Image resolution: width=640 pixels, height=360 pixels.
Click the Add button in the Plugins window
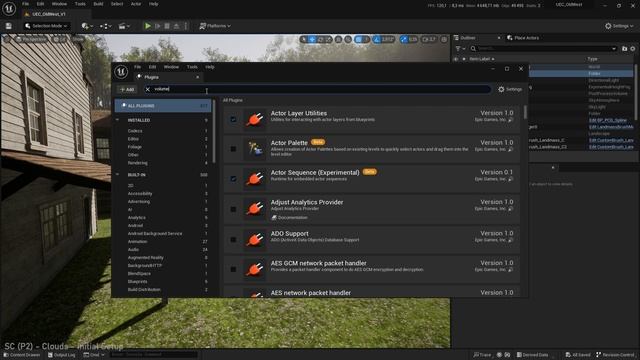click(x=127, y=89)
